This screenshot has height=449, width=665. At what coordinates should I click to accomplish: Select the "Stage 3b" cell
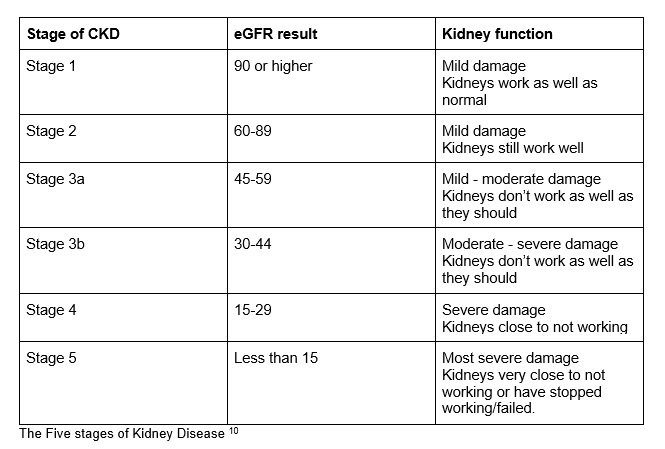[55, 245]
